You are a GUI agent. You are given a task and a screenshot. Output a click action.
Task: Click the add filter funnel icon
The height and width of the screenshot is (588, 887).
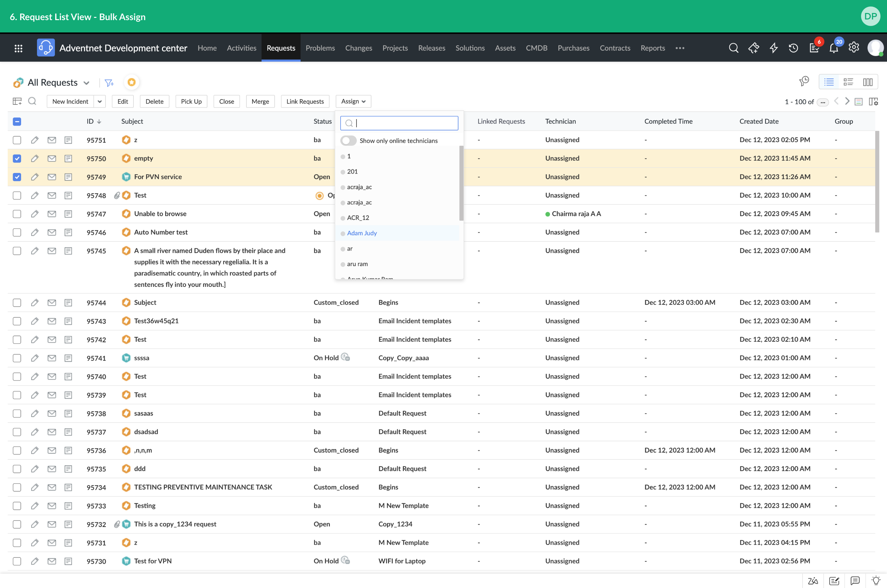tap(109, 83)
